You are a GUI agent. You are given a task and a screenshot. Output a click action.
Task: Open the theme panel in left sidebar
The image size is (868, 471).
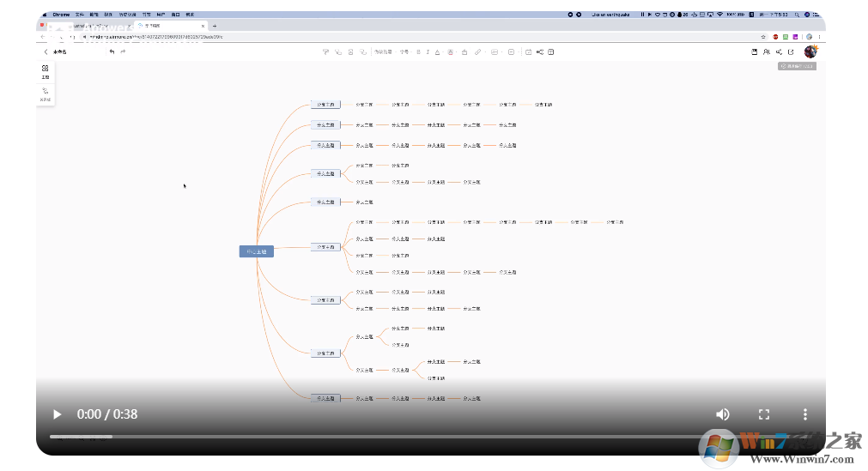tap(45, 70)
